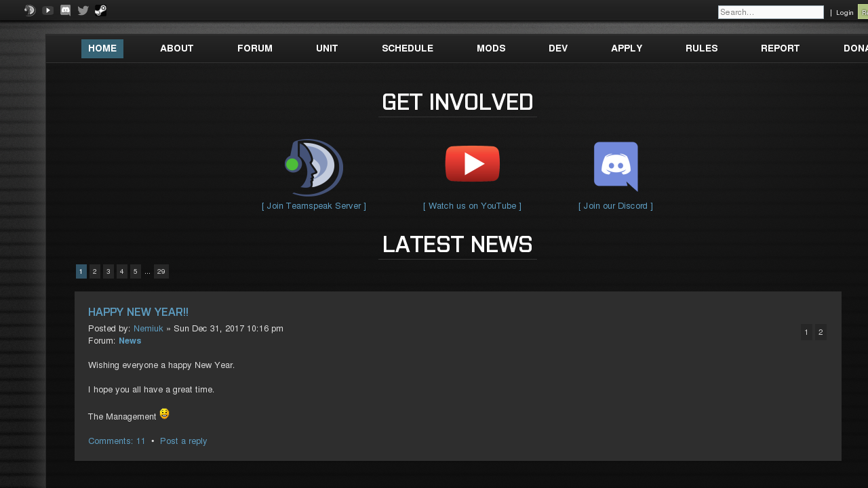This screenshot has width=868, height=488.
Task: Open the Steam icon in top bar
Action: (x=100, y=10)
